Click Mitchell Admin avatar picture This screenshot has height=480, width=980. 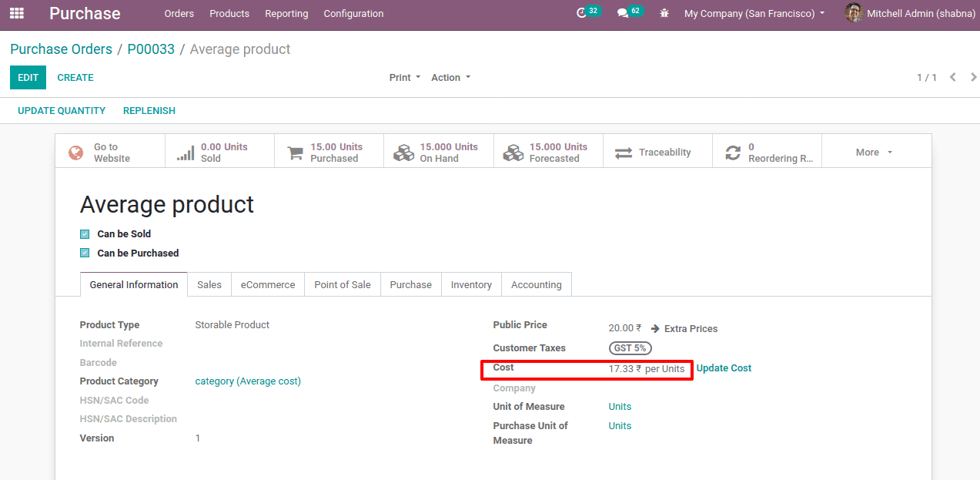click(x=854, y=13)
